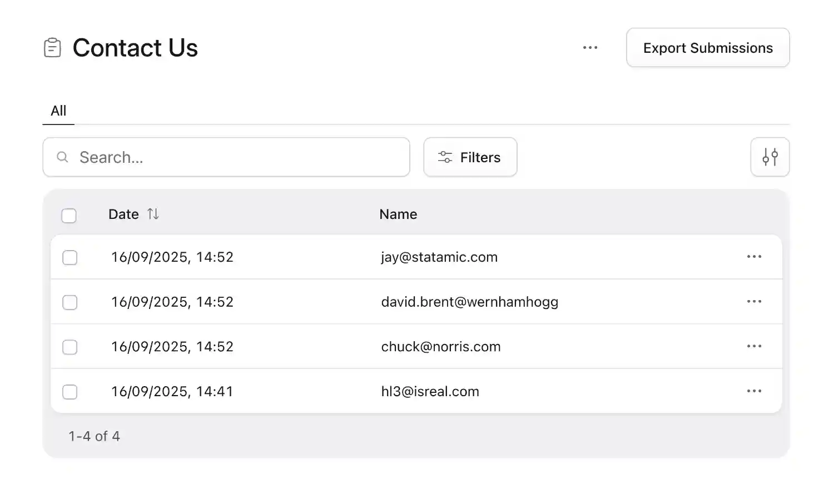Click the Export Submissions button
834x504 pixels.
click(707, 48)
